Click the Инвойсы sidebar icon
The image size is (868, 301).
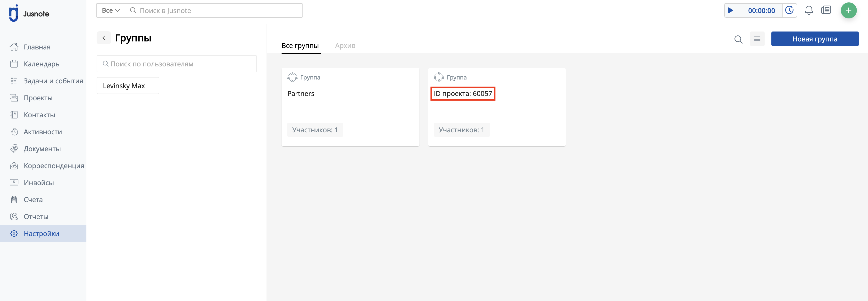click(14, 183)
